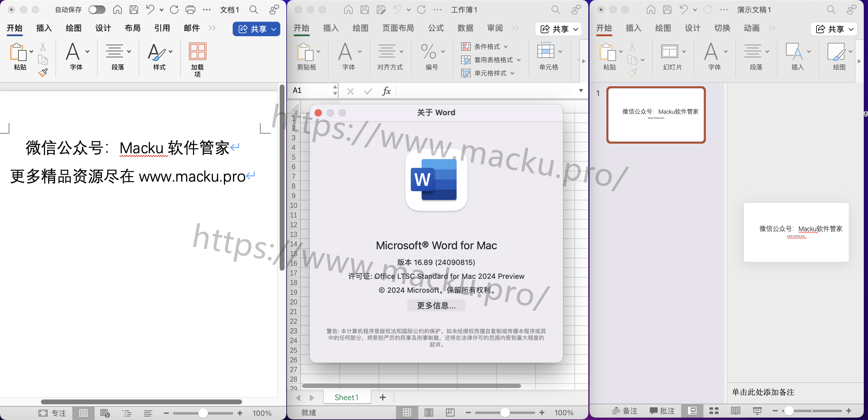
Task: Open the 对齐方式 alignment icon in Excel
Action: [386, 51]
